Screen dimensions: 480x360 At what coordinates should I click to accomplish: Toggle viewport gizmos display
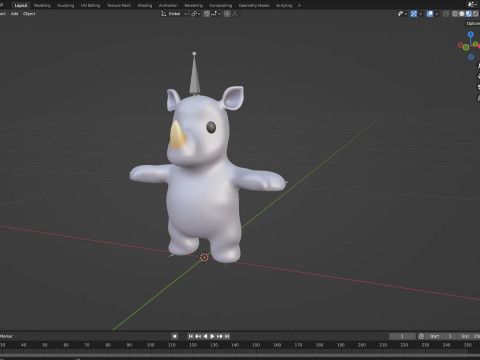(x=414, y=14)
